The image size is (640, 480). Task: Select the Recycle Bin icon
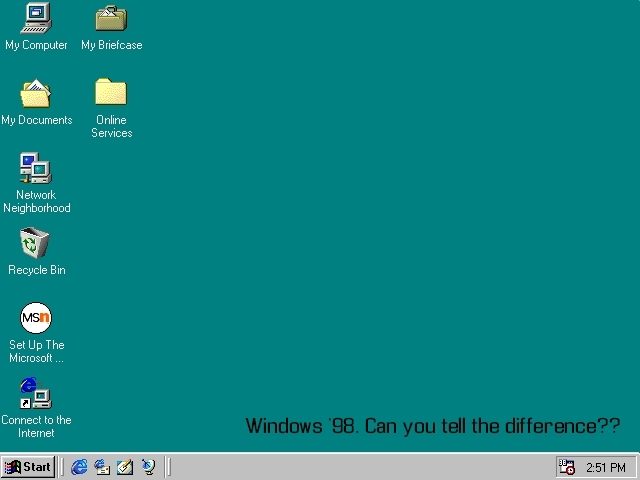(35, 243)
